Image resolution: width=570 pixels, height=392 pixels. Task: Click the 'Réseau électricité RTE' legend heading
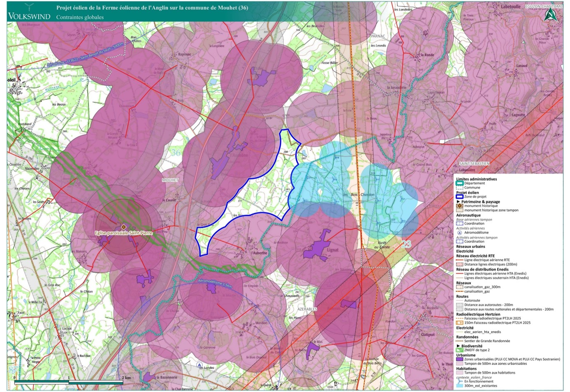(x=475, y=256)
